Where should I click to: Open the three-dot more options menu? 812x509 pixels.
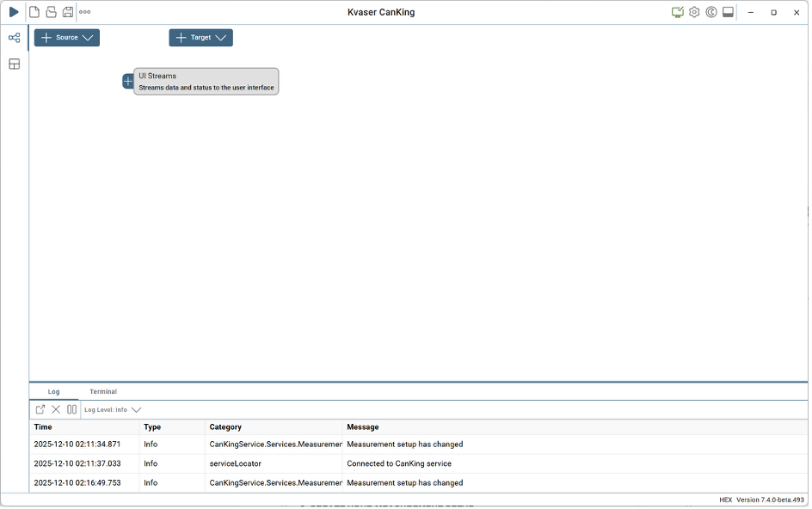pyautogui.click(x=85, y=12)
